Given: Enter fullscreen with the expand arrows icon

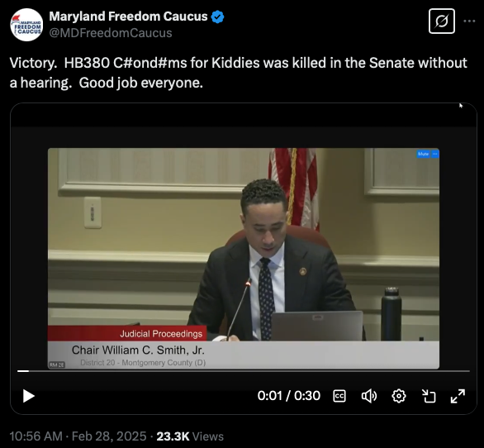Looking at the screenshot, I should point(458,396).
